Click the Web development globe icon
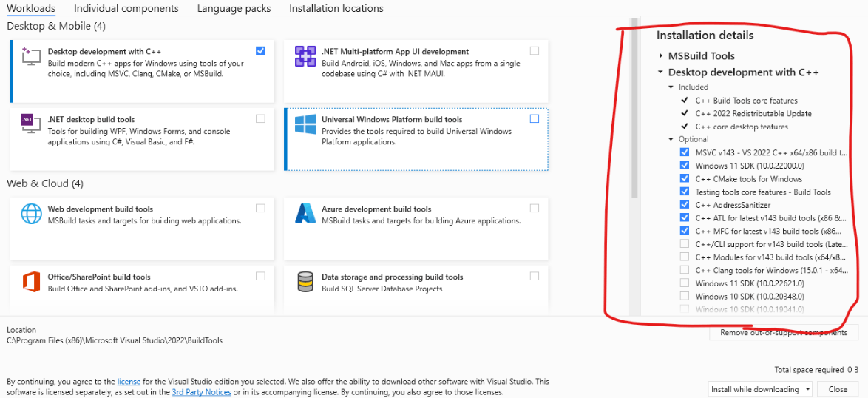This screenshot has width=868, height=398. click(x=32, y=214)
